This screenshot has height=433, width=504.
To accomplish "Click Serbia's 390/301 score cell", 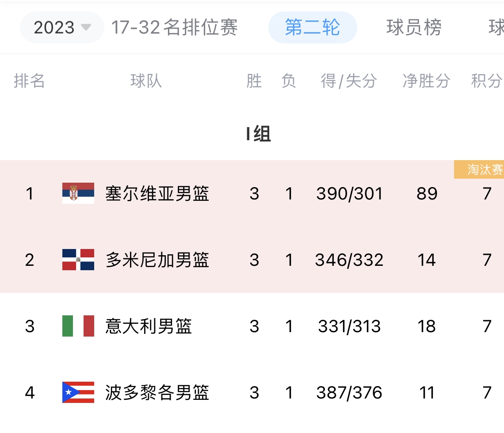I will [x=349, y=194].
